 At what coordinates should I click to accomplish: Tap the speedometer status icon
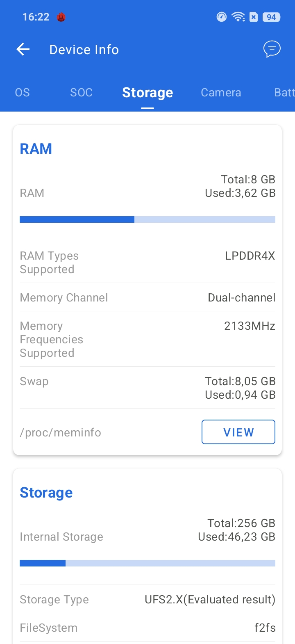pos(221,17)
